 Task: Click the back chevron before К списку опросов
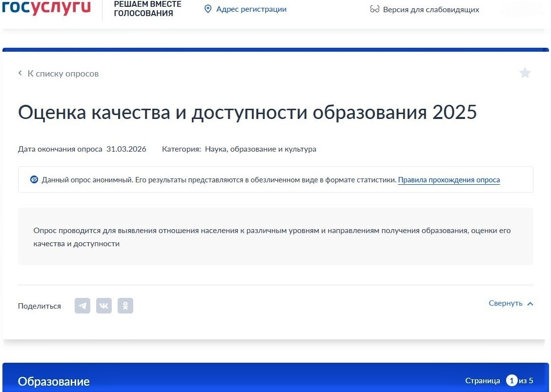pos(20,73)
